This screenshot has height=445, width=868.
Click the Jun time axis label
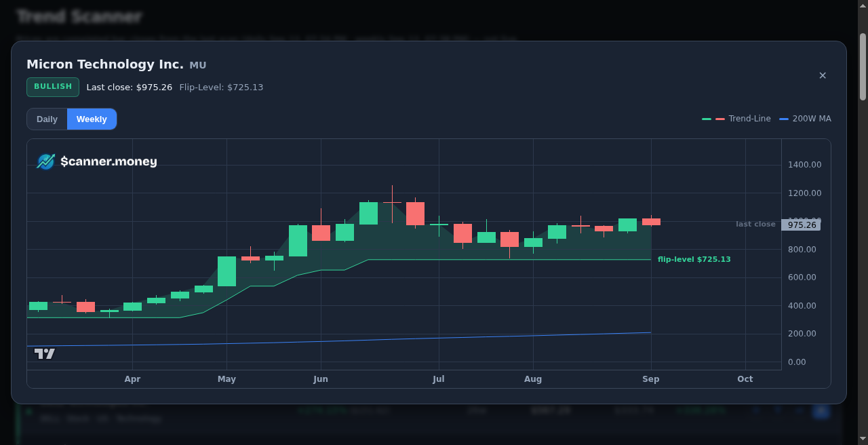321,379
